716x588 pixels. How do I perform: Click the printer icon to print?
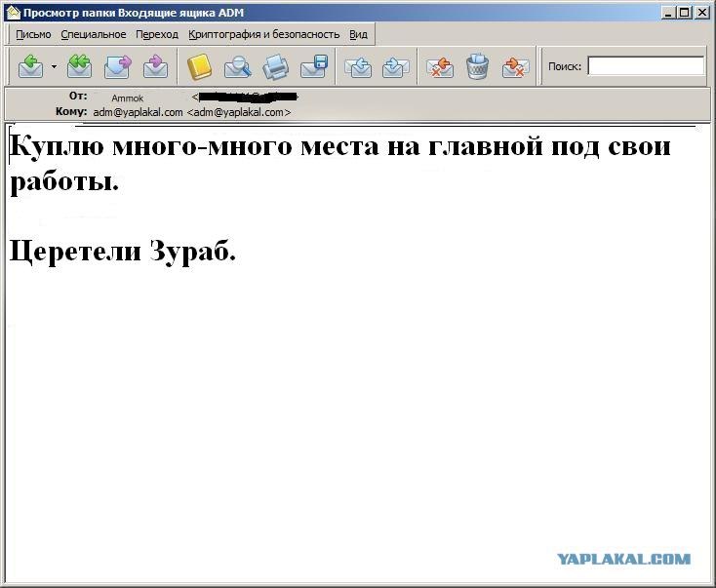(276, 66)
